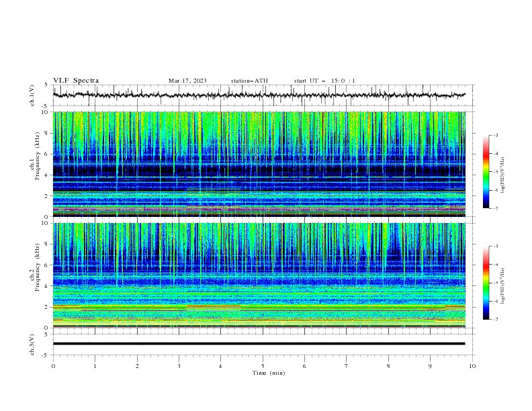Image resolution: width=532 pixels, height=411 pixels.
Task: Click the ch.3(V) flat black trace
Action: pos(259,344)
